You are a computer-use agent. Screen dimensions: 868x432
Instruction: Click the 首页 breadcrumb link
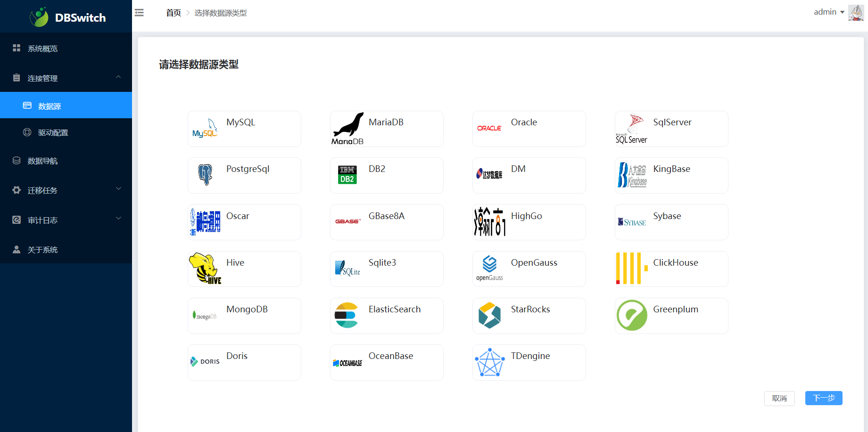pos(174,13)
